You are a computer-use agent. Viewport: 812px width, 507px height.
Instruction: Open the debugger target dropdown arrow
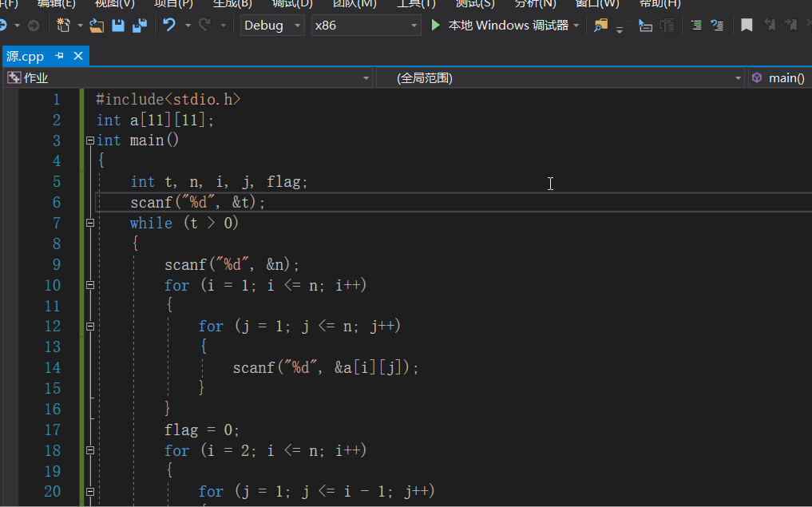pyautogui.click(x=576, y=26)
